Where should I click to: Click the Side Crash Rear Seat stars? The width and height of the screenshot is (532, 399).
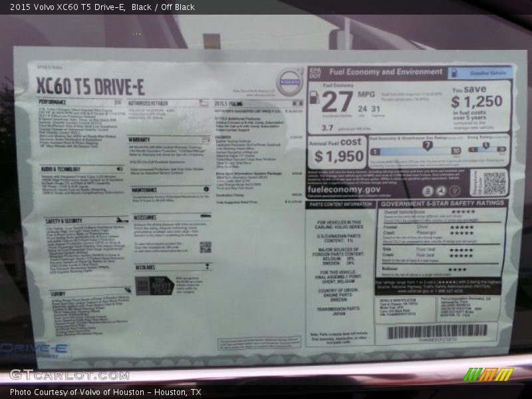[x=461, y=255]
